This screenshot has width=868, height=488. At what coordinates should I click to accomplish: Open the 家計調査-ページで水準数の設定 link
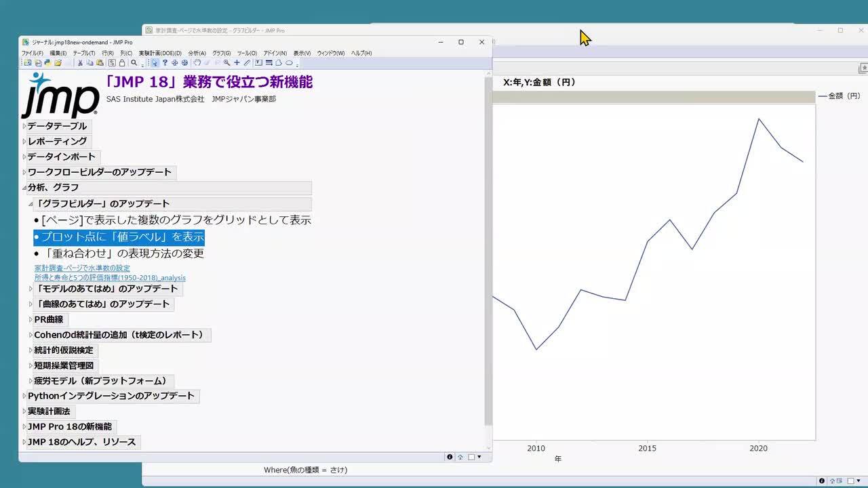(82, 268)
